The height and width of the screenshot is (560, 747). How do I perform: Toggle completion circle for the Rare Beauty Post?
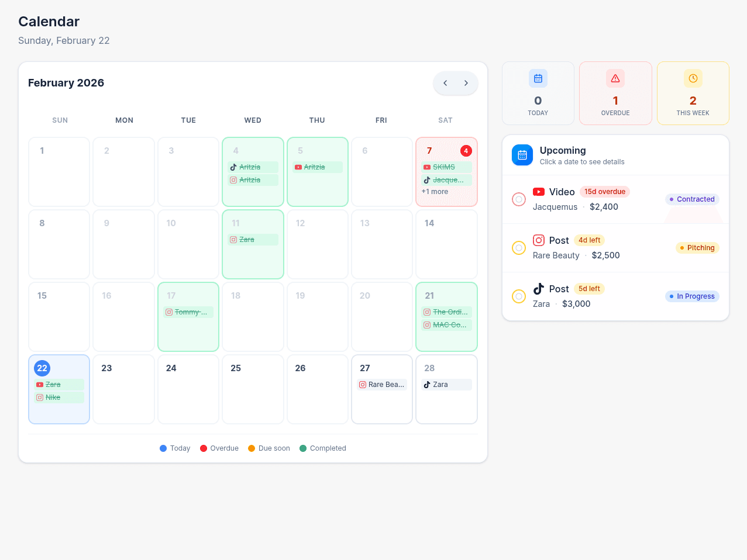point(519,248)
